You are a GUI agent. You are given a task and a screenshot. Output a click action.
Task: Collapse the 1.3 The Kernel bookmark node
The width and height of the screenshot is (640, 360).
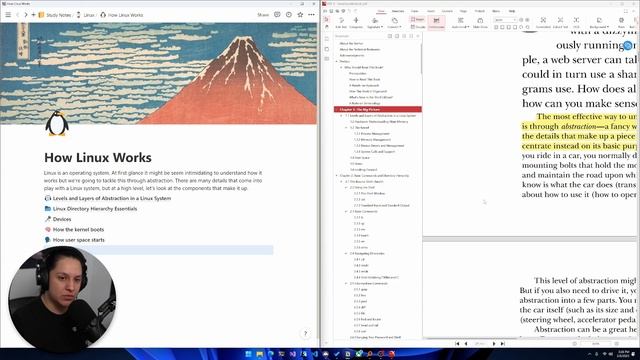(347, 127)
